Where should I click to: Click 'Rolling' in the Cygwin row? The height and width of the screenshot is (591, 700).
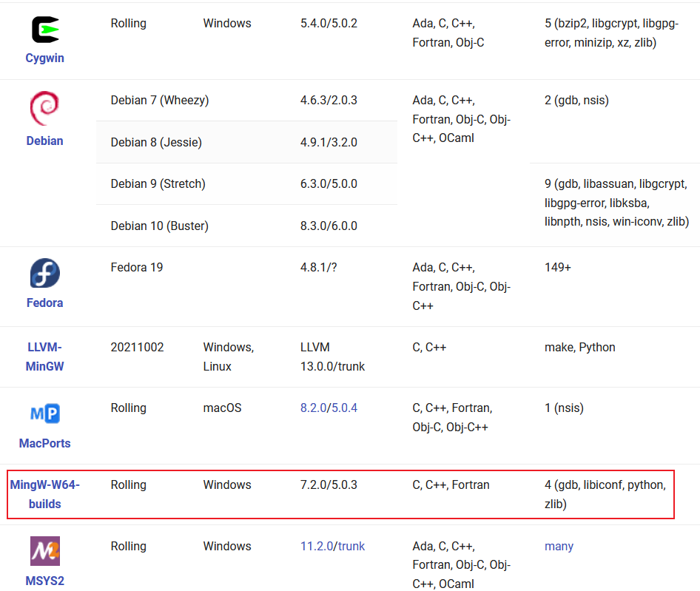pos(128,23)
